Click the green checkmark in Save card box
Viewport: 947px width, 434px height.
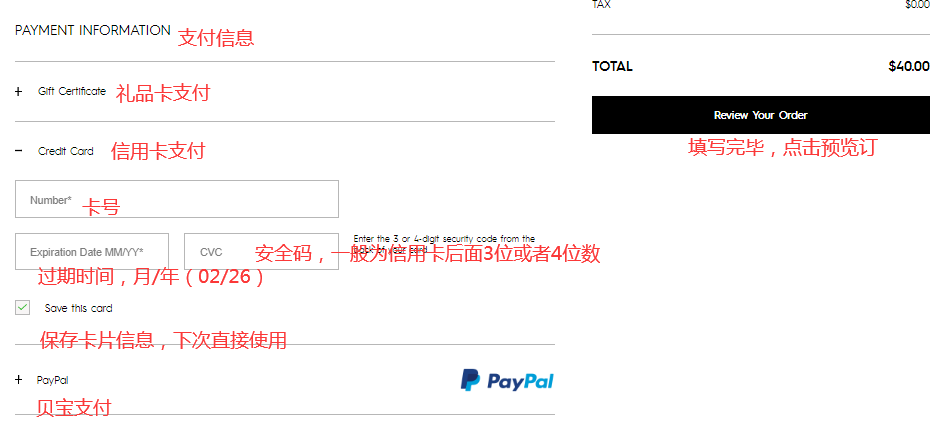click(x=22, y=308)
